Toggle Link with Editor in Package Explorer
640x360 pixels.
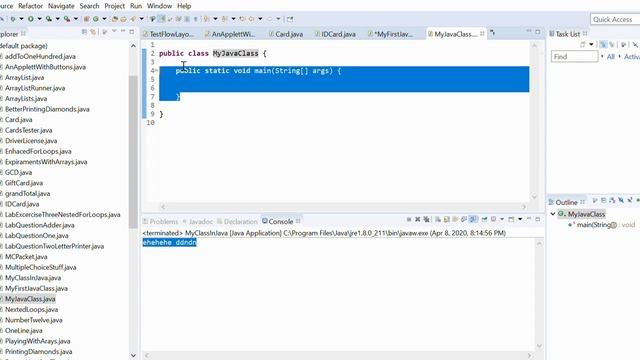[x=93, y=32]
